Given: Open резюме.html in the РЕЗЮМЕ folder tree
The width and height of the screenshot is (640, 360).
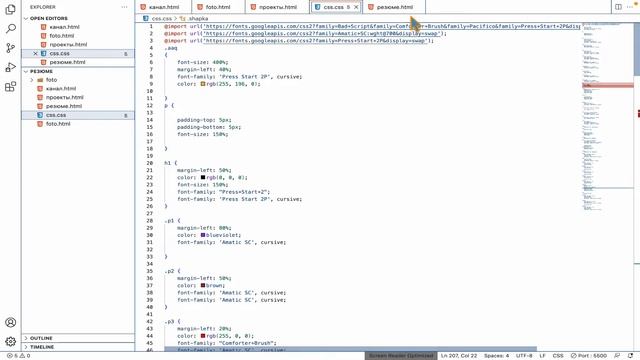Looking at the screenshot, I should click(x=64, y=106).
